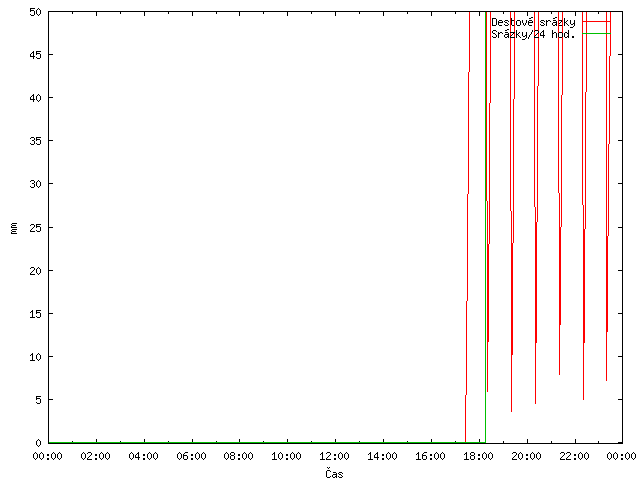Image resolution: width=640 pixels, height=480 pixels.
Task: Click the y-axis title "mm"
Action: click(14, 228)
